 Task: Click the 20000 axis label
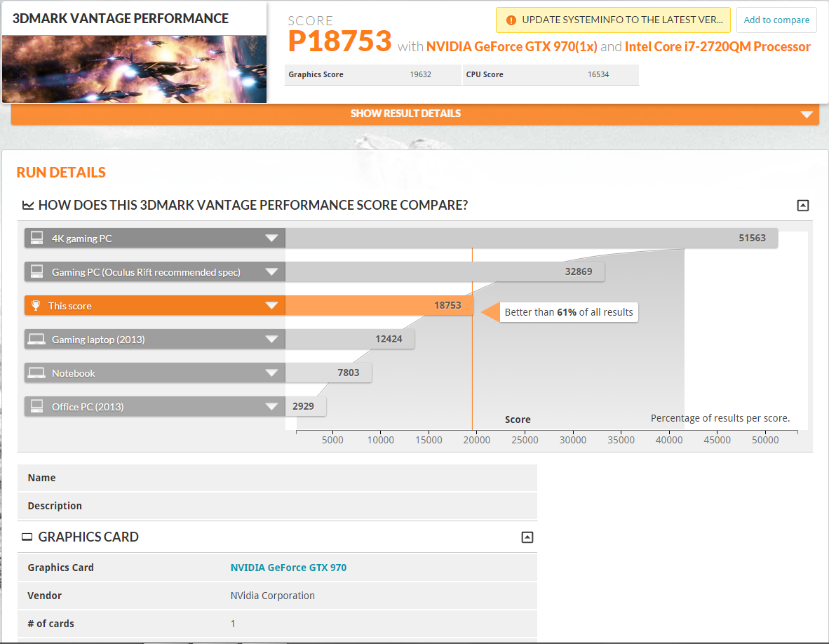click(x=476, y=440)
